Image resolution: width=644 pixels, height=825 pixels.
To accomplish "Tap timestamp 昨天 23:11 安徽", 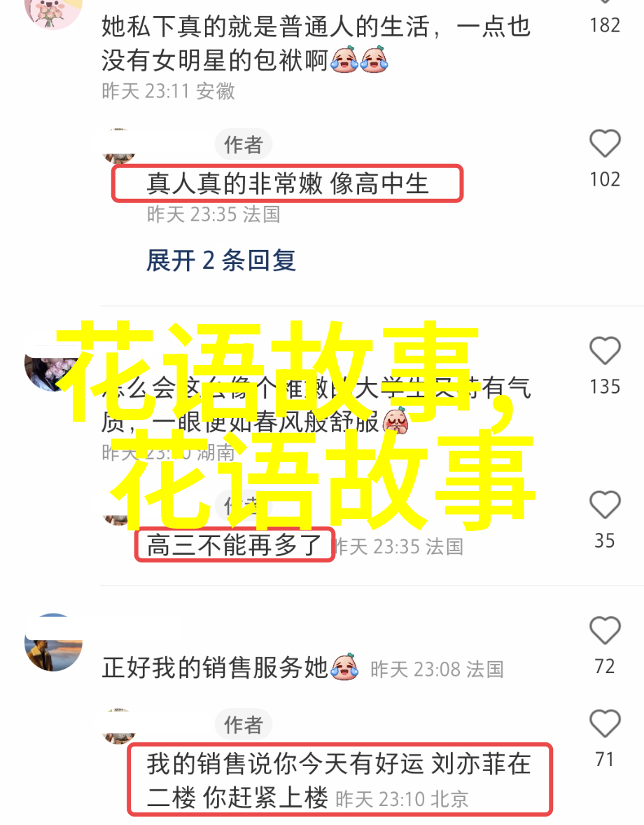I will [x=168, y=91].
